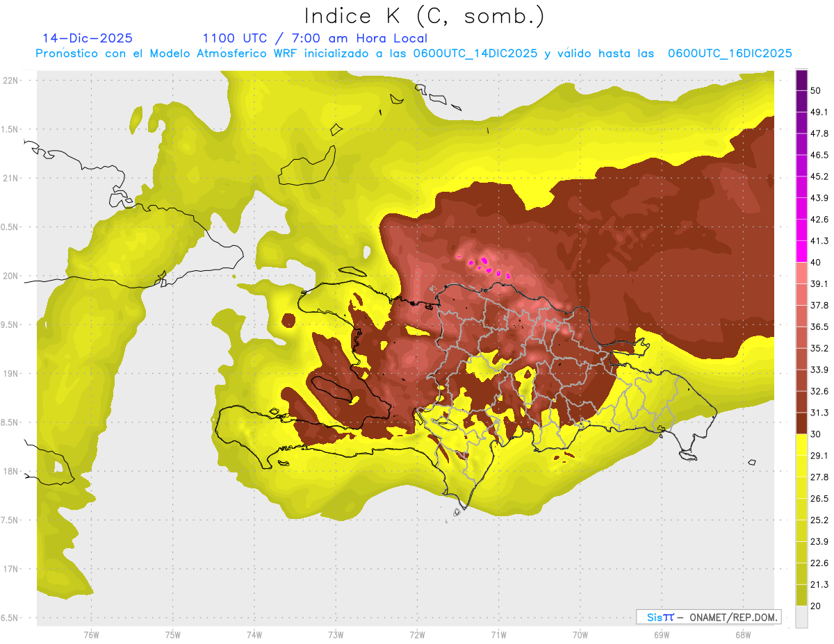
Task: Click the 21N latitude label
Action: click(x=11, y=178)
